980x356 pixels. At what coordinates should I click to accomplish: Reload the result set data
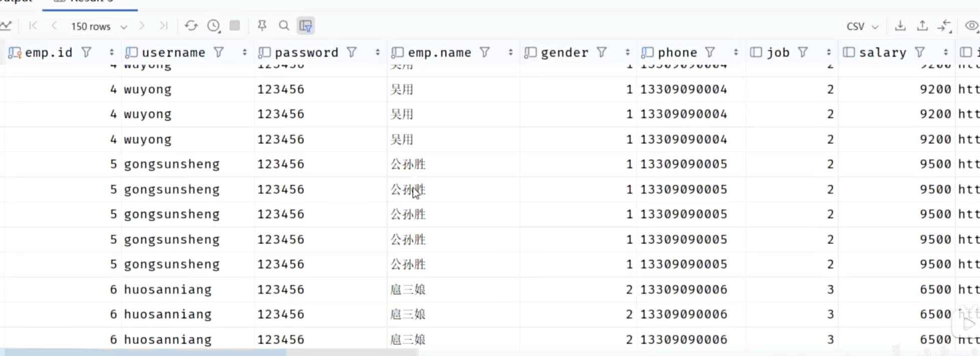click(191, 26)
